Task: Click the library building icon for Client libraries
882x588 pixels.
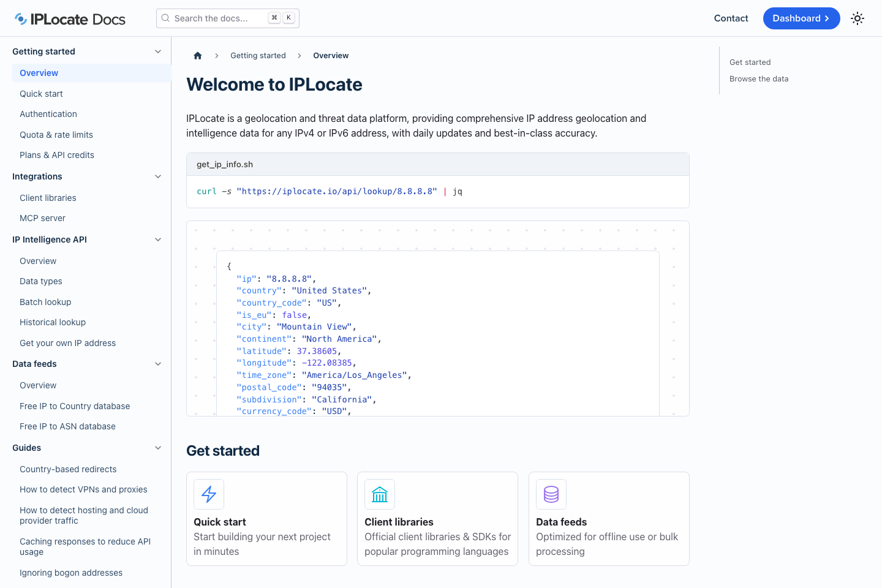Action: pyautogui.click(x=380, y=494)
